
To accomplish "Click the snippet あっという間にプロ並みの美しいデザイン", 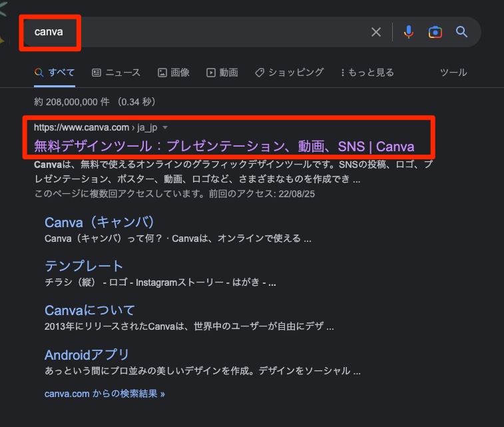I will [x=202, y=371].
